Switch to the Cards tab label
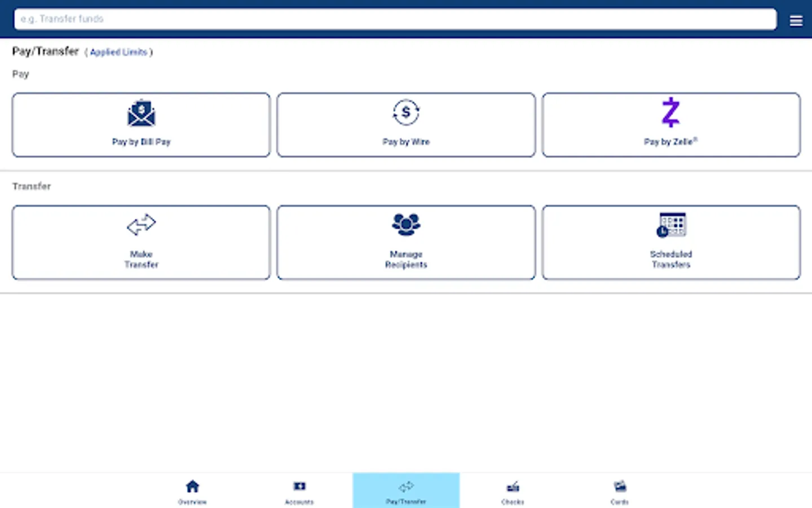 pos(620,502)
